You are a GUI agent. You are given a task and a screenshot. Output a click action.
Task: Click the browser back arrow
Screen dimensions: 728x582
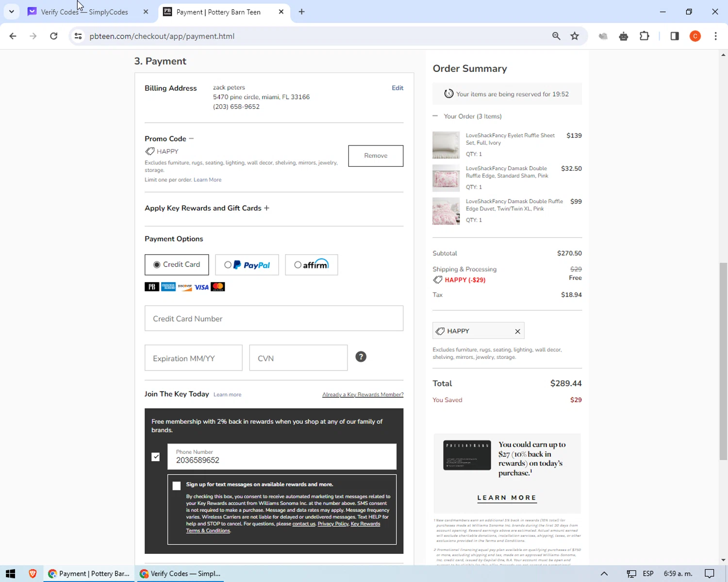pos(13,36)
